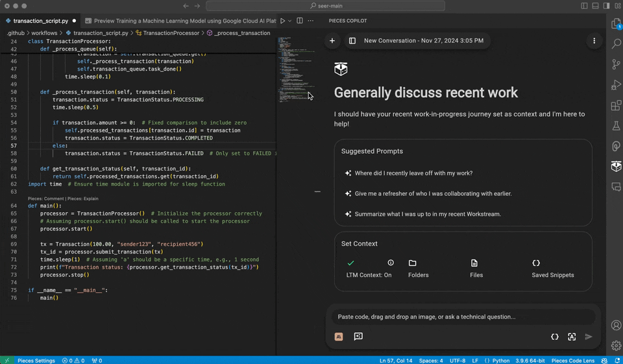The height and width of the screenshot is (364, 623).
Task: Click the Copilot status icon in status bar
Action: click(604, 360)
